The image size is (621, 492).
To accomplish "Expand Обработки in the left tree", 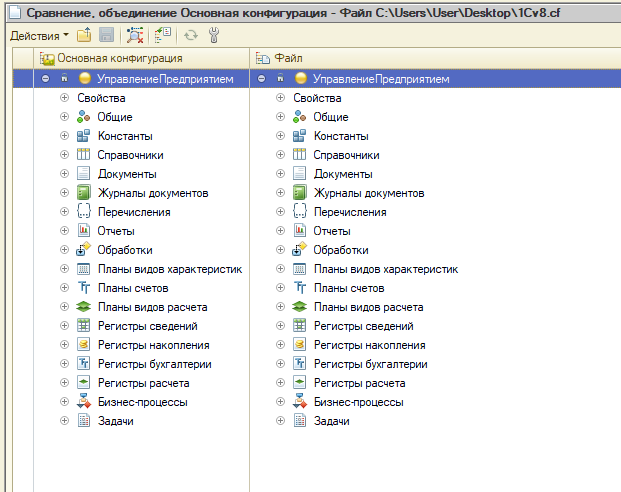I will click(65, 250).
